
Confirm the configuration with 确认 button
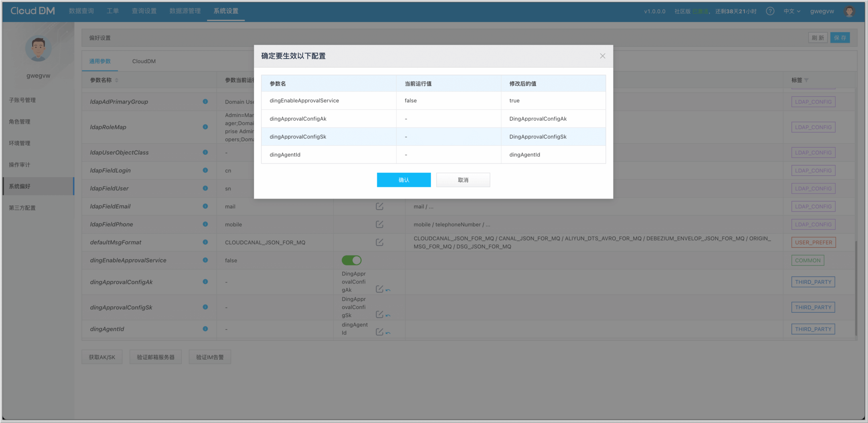[404, 180]
